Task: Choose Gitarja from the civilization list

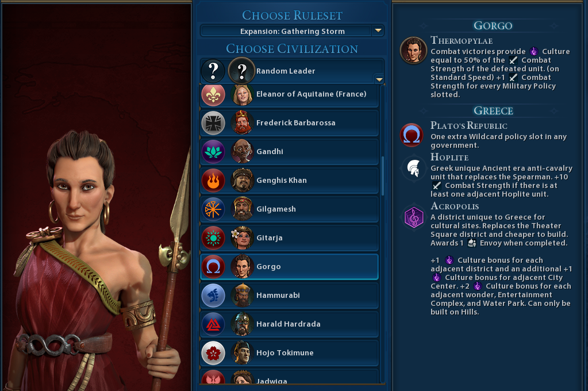Action: [290, 238]
